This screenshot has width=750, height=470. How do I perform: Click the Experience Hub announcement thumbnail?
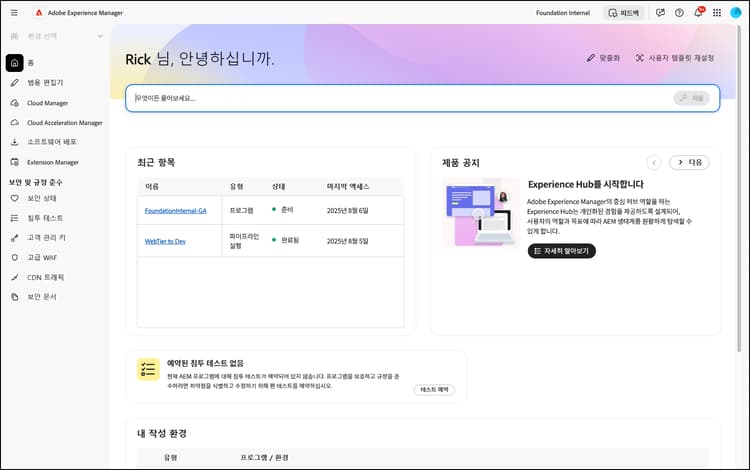tap(481, 213)
